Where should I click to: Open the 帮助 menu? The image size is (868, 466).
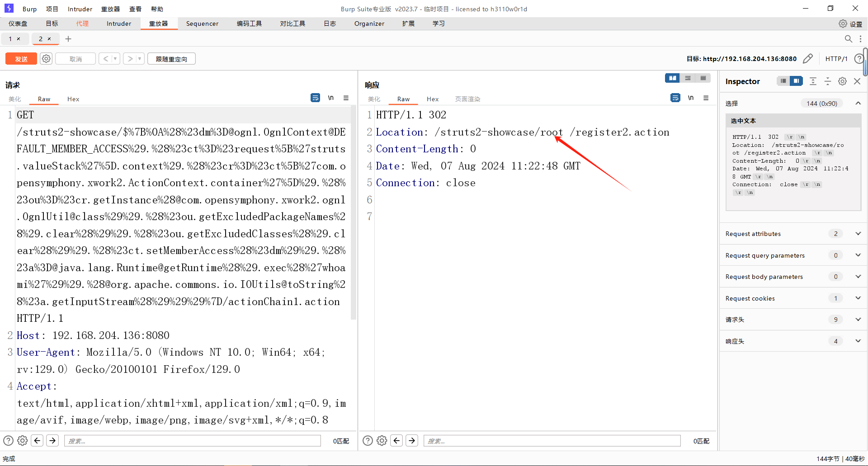(x=157, y=9)
